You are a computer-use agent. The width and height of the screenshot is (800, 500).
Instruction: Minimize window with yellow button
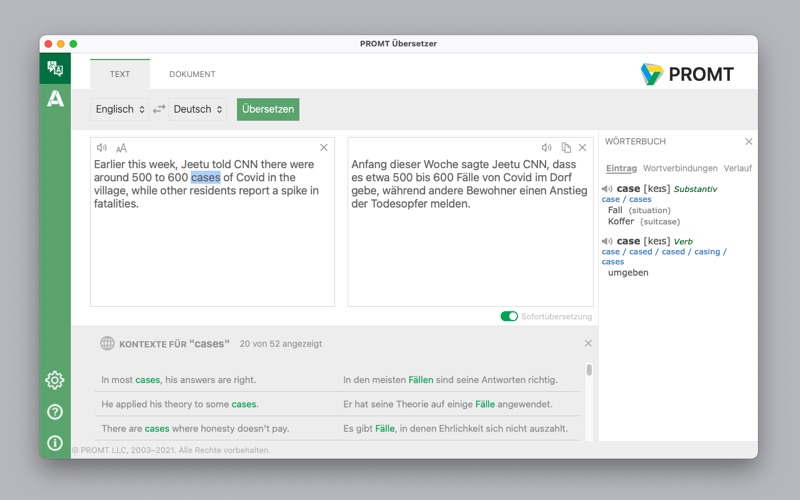pos(61,44)
